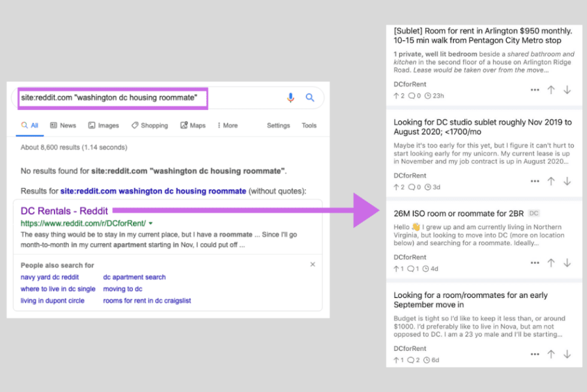587x392 pixels.
Task: Downvote the Arlington sublet post
Action: [567, 90]
